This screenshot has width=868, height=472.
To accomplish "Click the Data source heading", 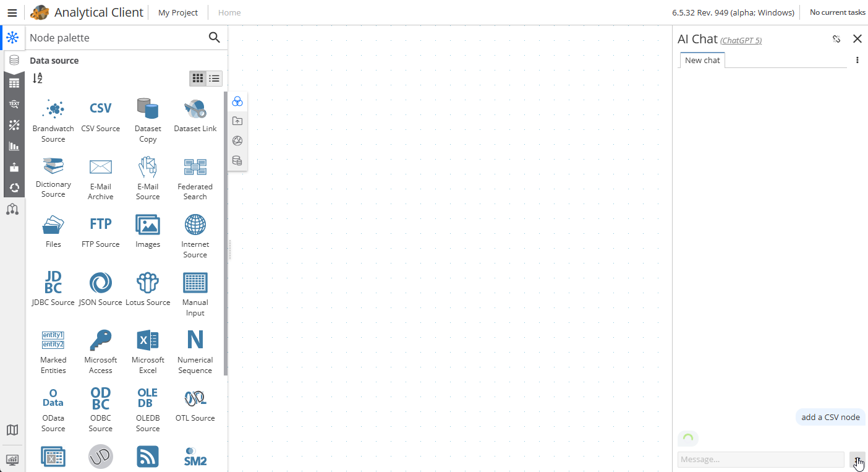I will (54, 61).
